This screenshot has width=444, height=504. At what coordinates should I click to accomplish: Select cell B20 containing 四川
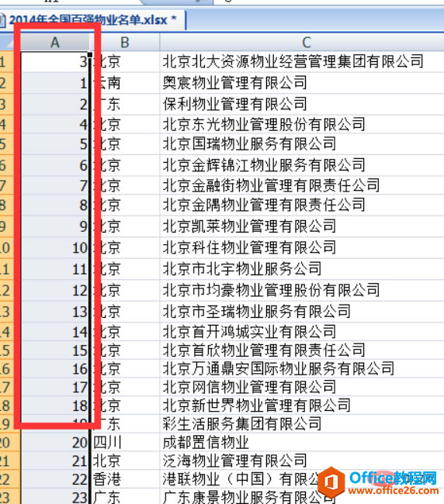pos(126,442)
